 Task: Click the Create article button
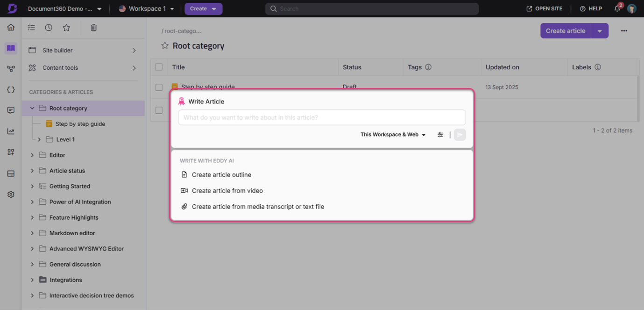click(566, 31)
